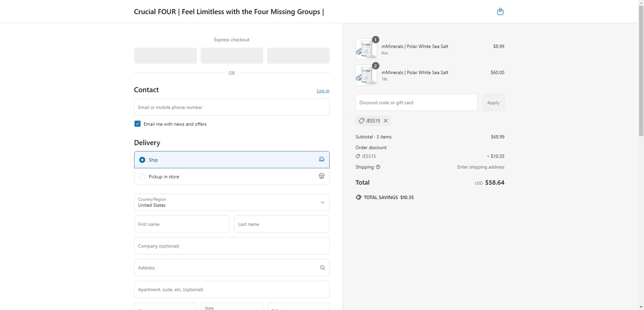Click the 'Subtotal · 3 items' text

tap(374, 137)
